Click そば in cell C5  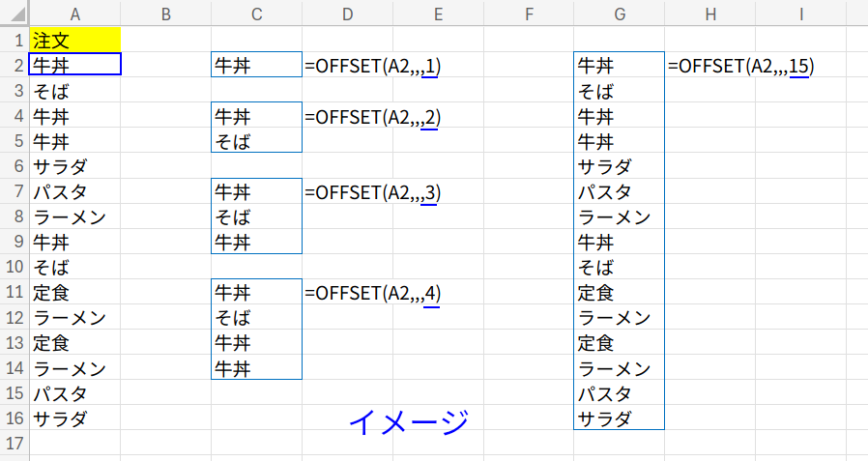[256, 142]
